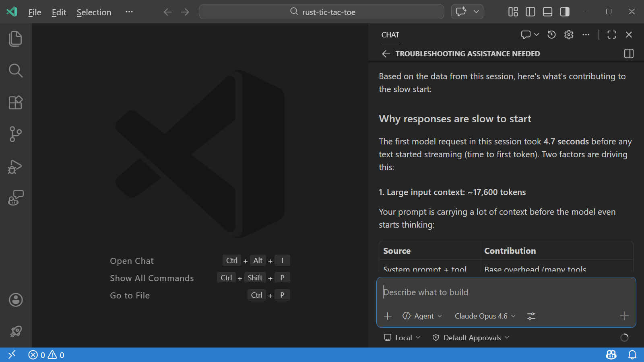Screen dimensions: 644x362
Task: Open the model tools configuration sliders icon
Action: [x=530, y=316]
